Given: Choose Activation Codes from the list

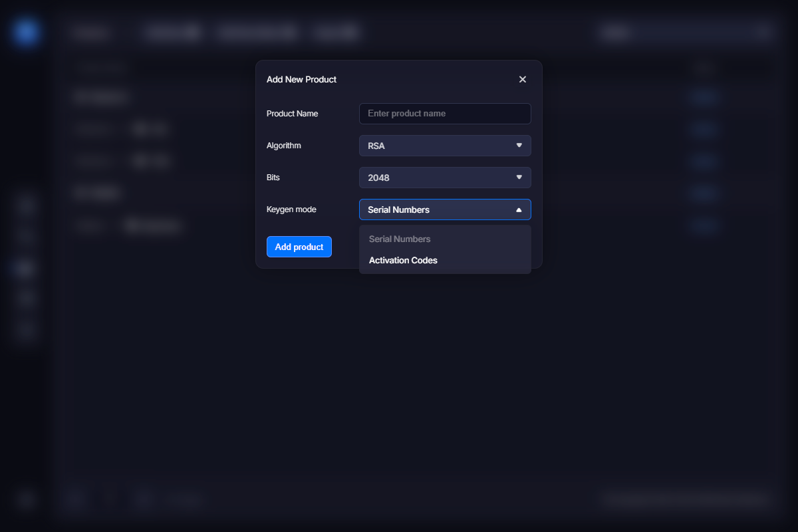Looking at the screenshot, I should coord(403,260).
